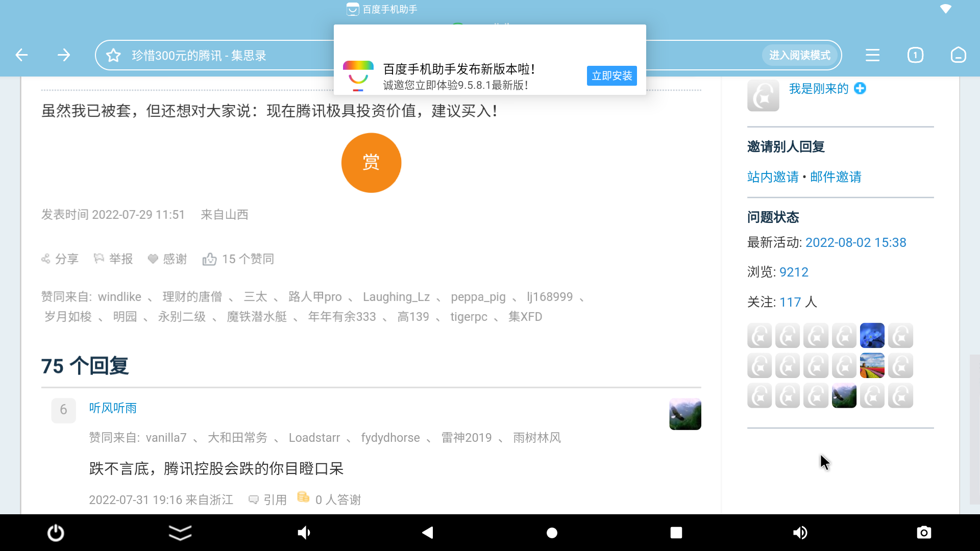
Task: Expand emulator collapse chevron in bottom bar
Action: tap(180, 533)
